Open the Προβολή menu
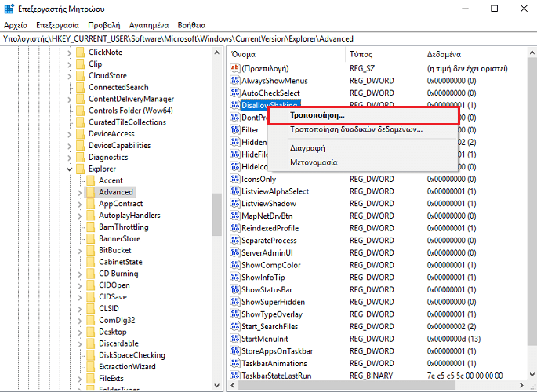The height and width of the screenshot is (392, 537). (x=104, y=25)
